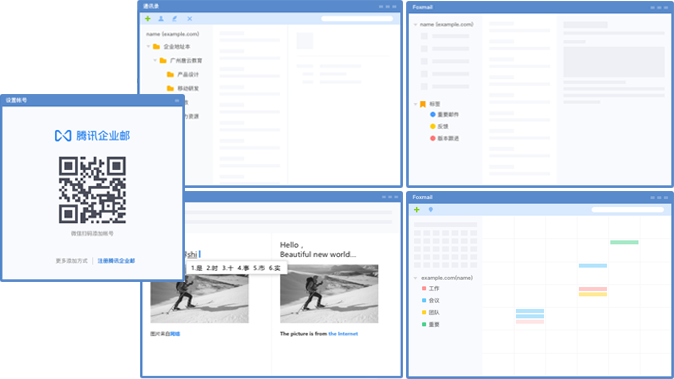
Task: Select the 产品设计 folder
Action: pyautogui.click(x=183, y=74)
